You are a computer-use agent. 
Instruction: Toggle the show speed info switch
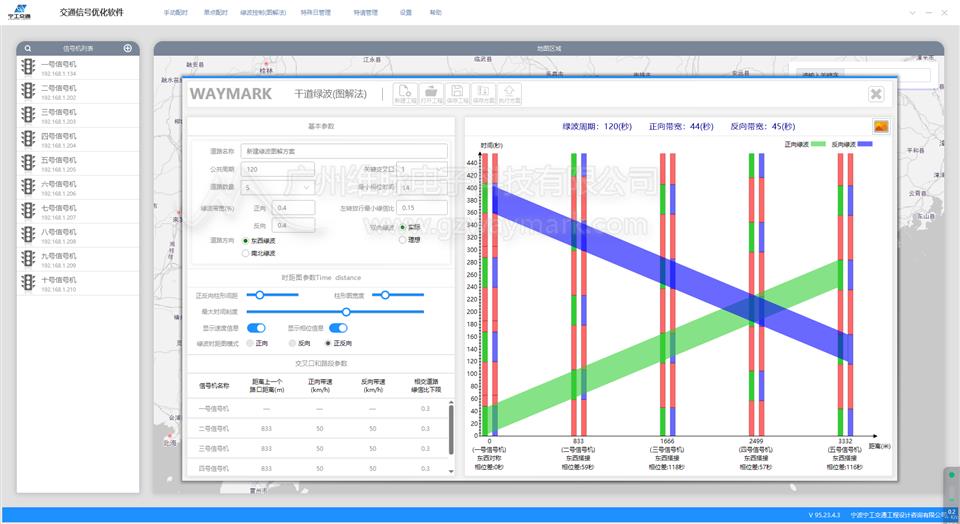[256, 328]
